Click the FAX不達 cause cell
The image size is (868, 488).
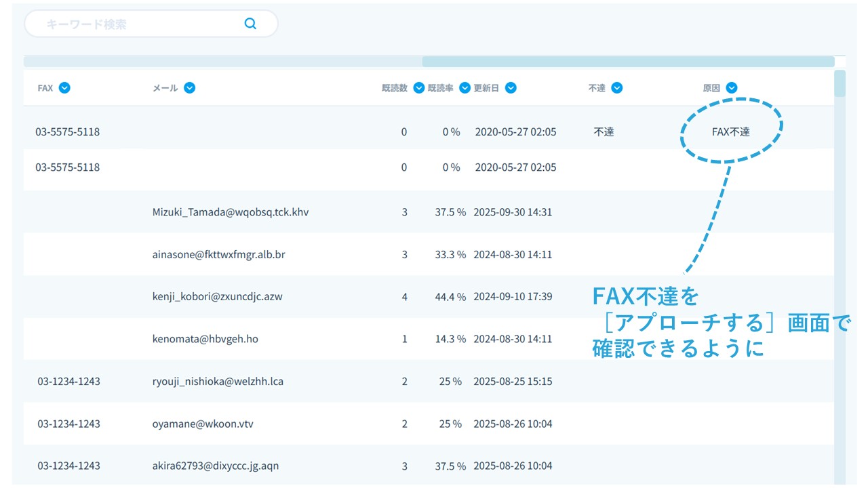(730, 132)
